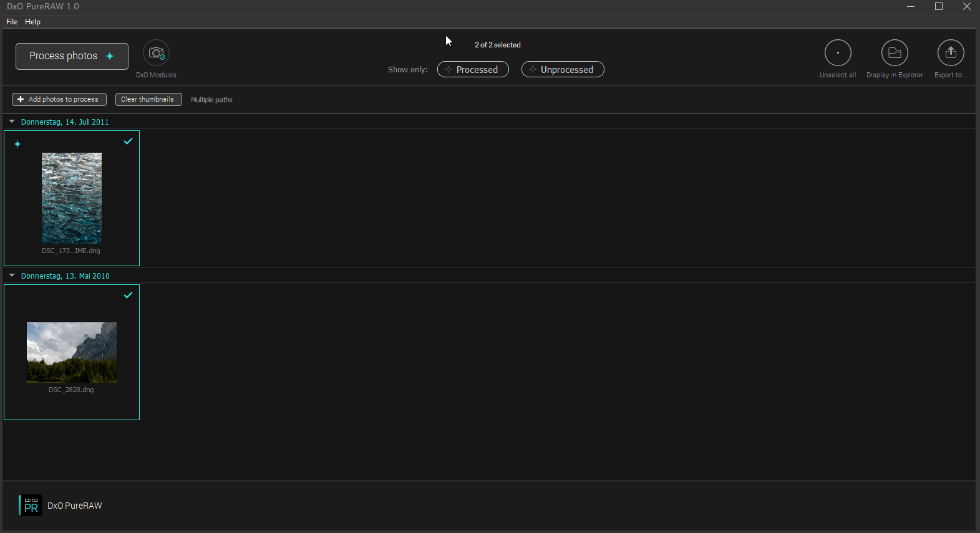Click the Process photos button label

(63, 56)
